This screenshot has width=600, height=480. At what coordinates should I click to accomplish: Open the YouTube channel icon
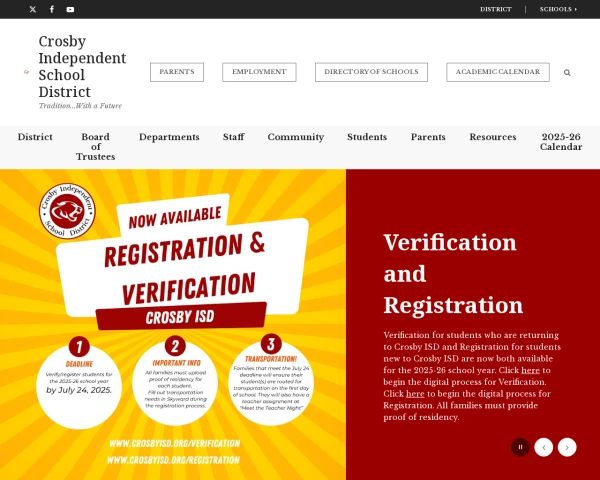(70, 10)
